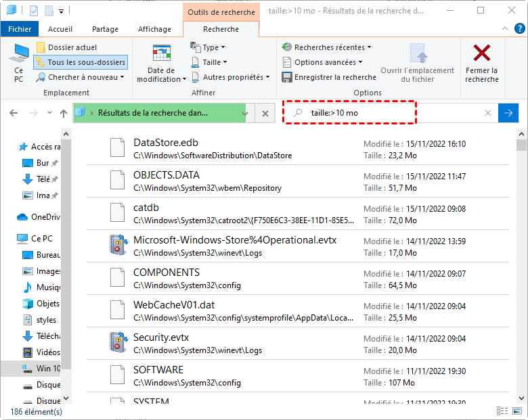Open Vidéos folder in sidebar

point(41,352)
